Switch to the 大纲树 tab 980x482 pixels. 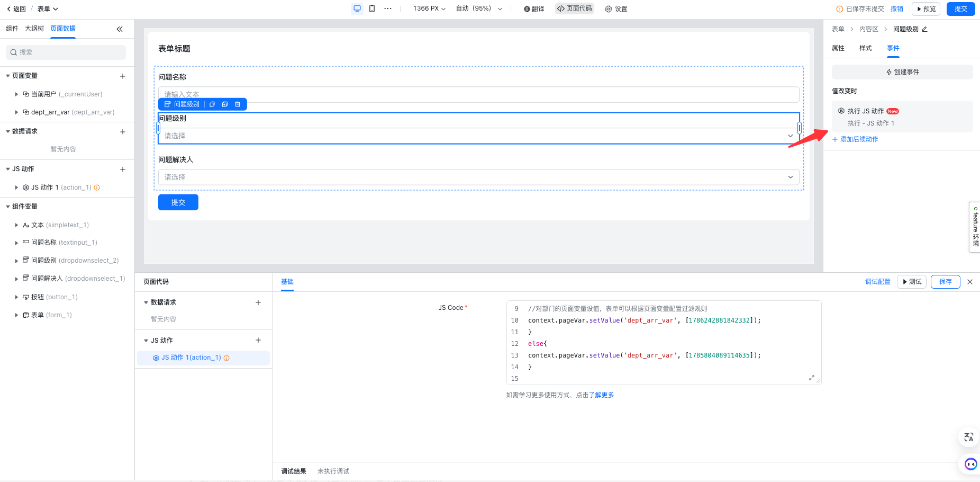coord(34,29)
